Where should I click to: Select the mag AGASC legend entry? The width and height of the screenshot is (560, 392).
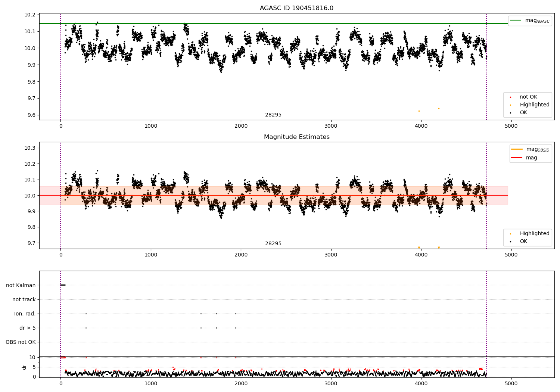pos(530,21)
